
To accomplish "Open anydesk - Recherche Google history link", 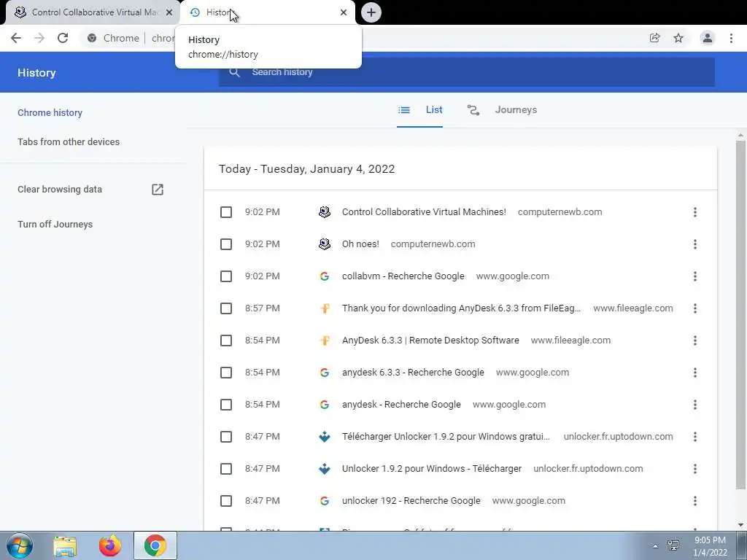I will point(401,405).
